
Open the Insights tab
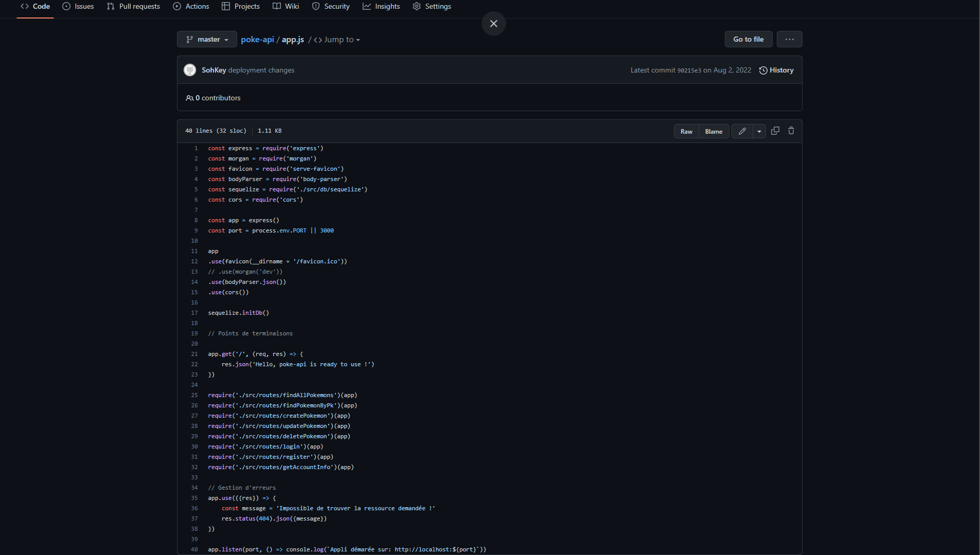click(381, 6)
